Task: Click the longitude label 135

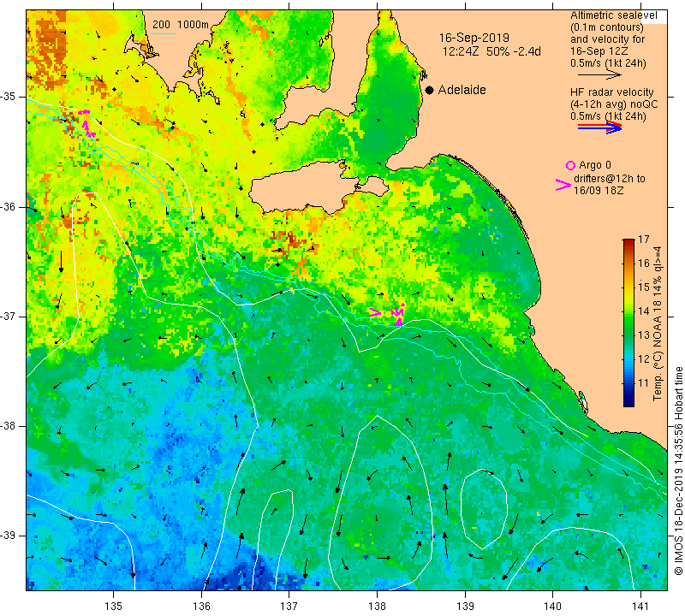Action: [114, 606]
